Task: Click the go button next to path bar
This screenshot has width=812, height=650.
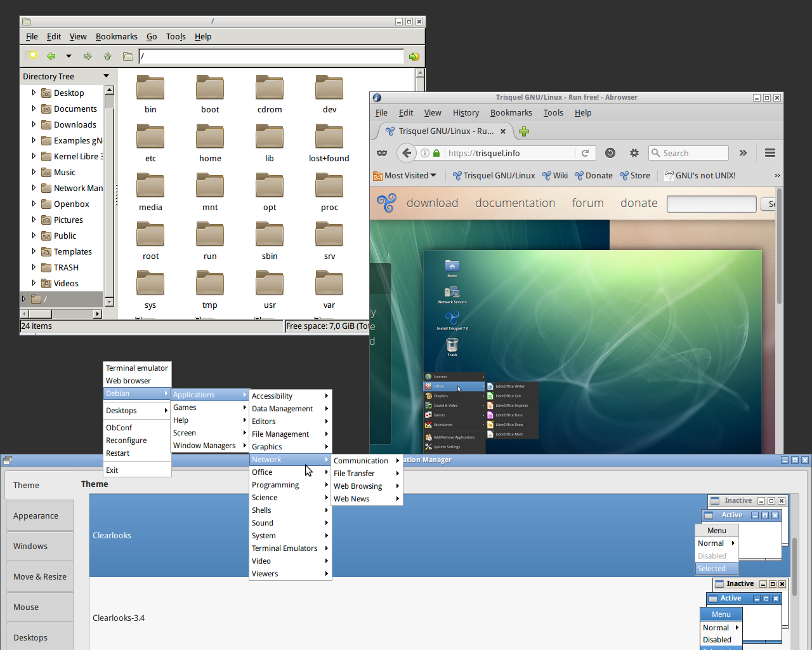Action: (414, 56)
